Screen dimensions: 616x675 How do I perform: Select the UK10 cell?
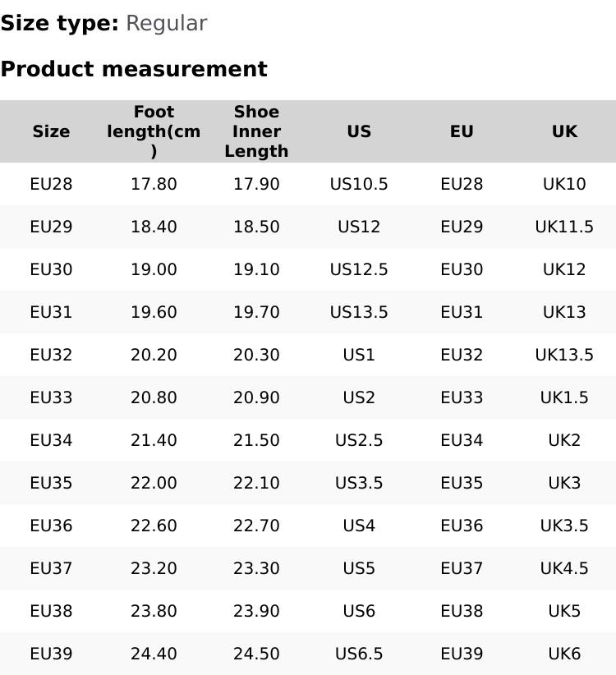[x=564, y=184]
